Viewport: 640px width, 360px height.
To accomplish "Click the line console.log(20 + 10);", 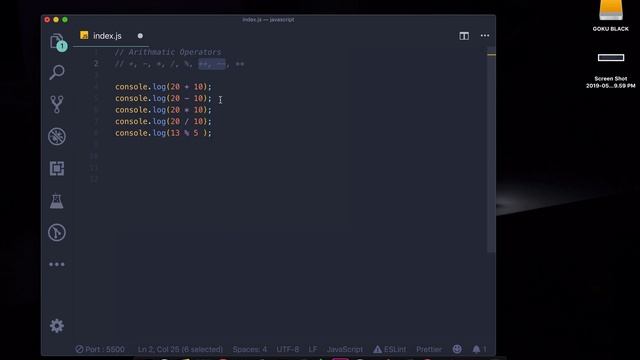I will [163, 87].
